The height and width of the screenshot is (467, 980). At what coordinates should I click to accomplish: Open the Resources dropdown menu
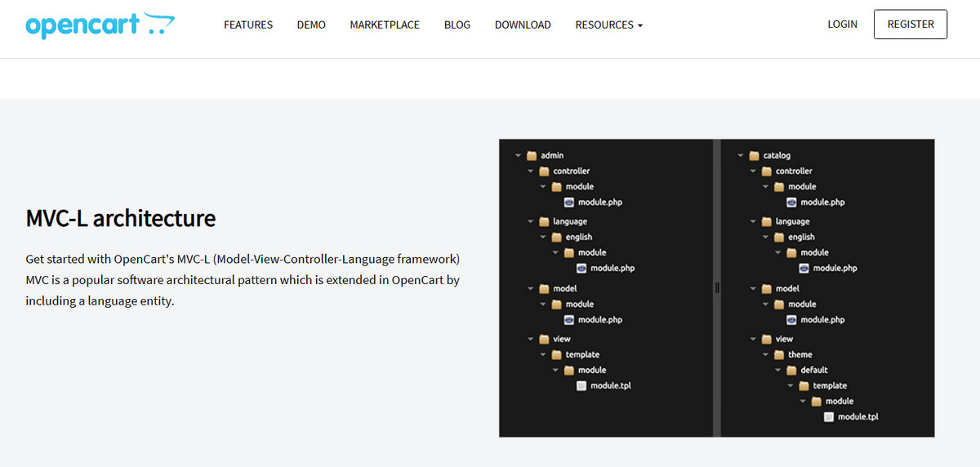(x=608, y=25)
